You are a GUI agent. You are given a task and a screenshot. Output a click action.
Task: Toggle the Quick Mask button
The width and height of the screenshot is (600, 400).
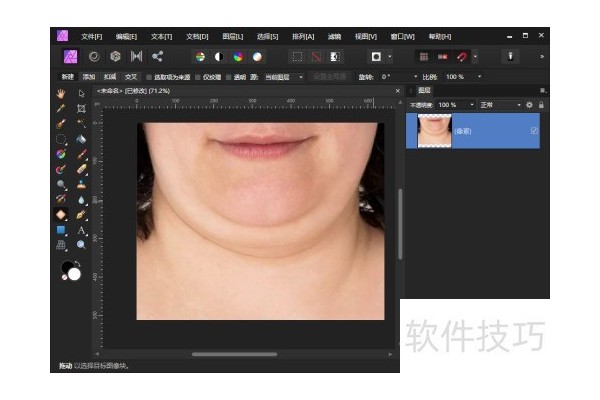[x=376, y=57]
